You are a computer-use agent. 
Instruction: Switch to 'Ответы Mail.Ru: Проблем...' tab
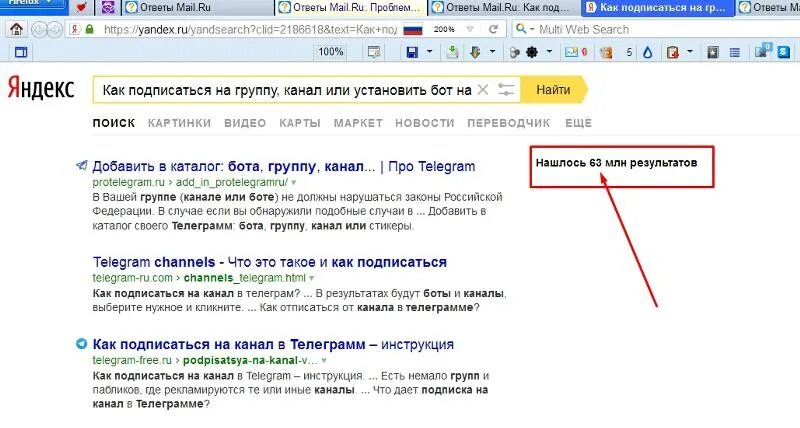351,7
